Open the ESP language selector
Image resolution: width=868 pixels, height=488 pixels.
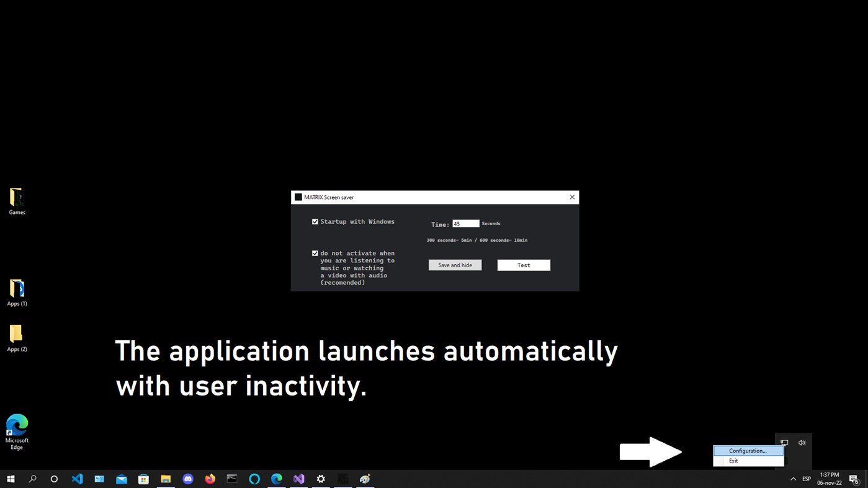click(807, 478)
